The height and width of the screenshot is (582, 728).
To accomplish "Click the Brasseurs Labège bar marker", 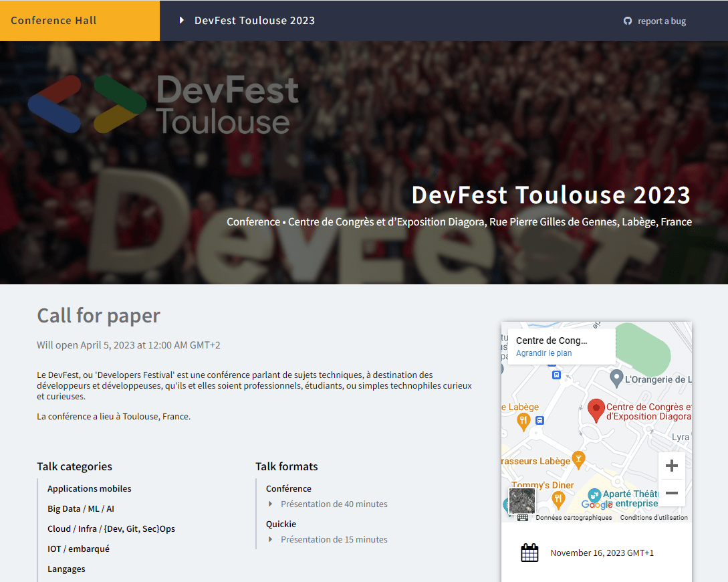I will (578, 460).
